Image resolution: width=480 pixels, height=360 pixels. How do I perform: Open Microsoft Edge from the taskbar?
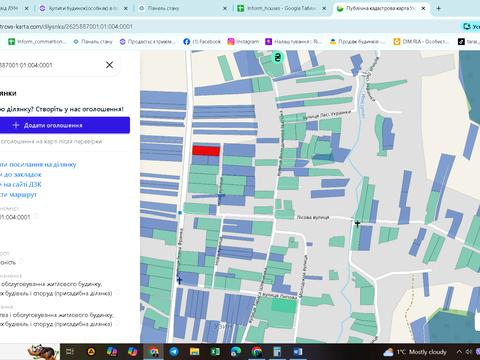[236, 352]
